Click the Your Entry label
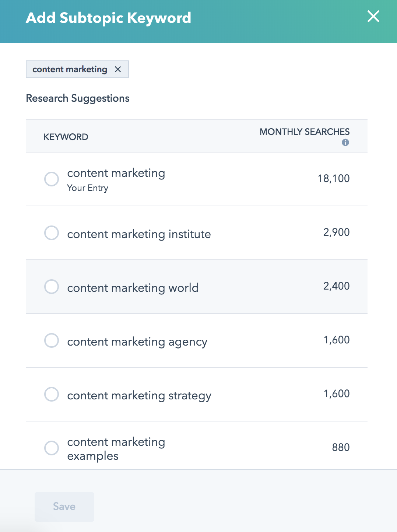 [88, 188]
